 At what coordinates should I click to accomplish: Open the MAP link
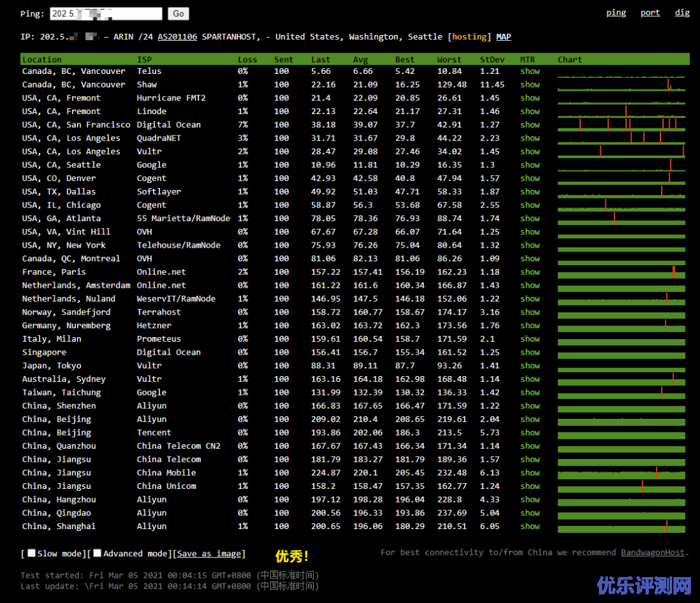(x=504, y=36)
